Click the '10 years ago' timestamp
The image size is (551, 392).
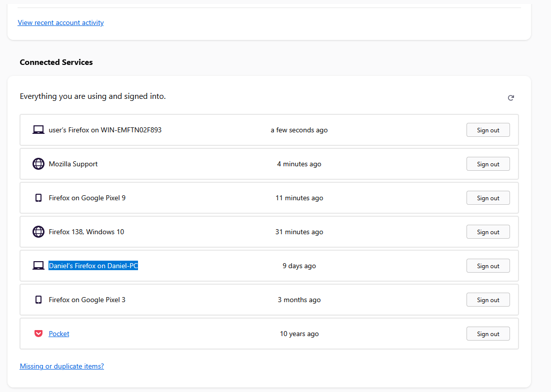(299, 334)
